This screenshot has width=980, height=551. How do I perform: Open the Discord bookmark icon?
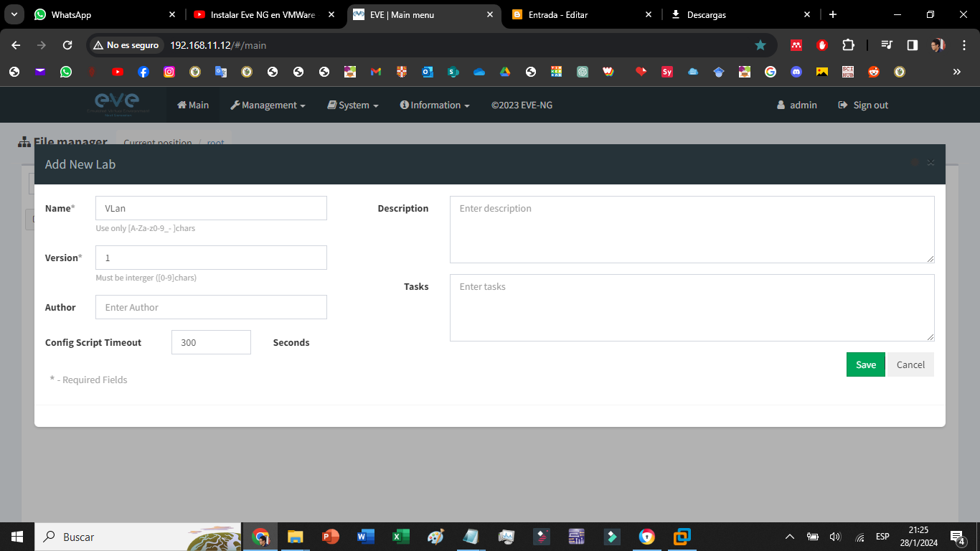pyautogui.click(x=796, y=72)
